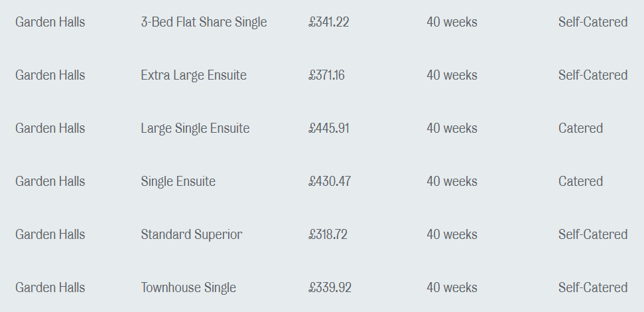Click the £341.22 price
The image size is (644, 312).
click(329, 22)
